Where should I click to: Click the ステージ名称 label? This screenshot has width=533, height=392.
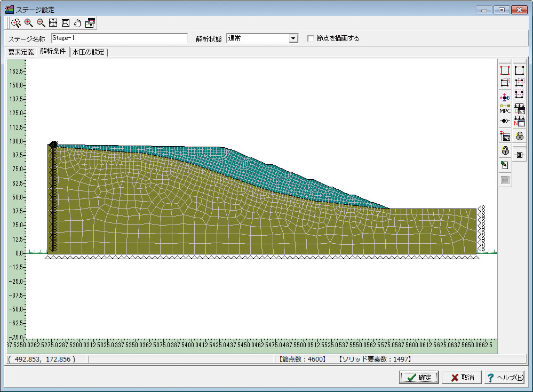[27, 39]
